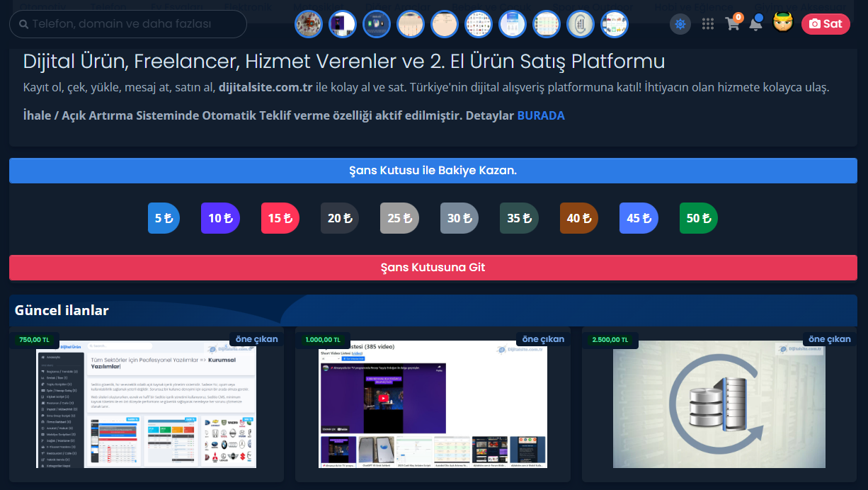Open the BURADA details link
The image size is (868, 490).
540,115
